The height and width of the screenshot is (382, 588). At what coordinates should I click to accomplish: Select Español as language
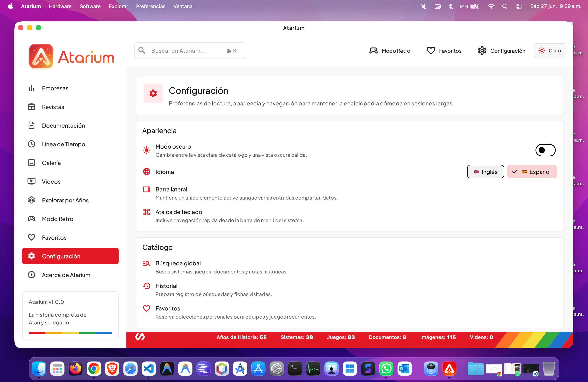click(532, 172)
